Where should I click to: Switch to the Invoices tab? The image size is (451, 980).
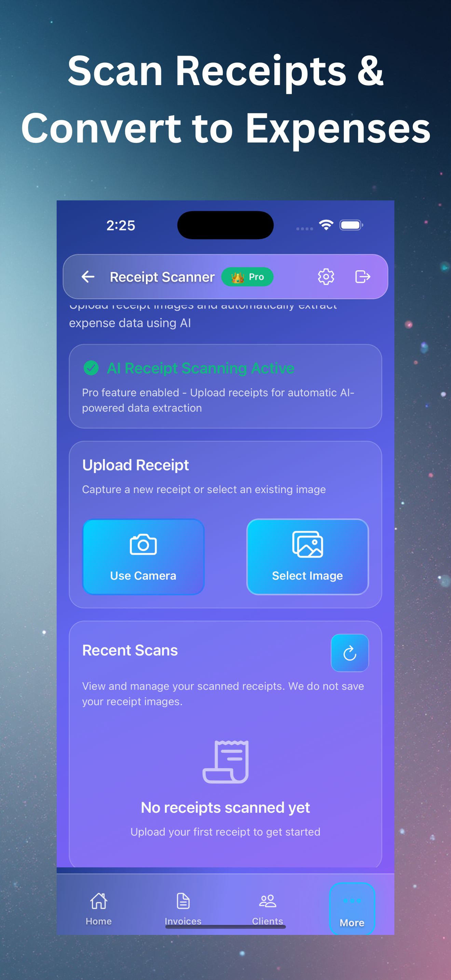click(x=183, y=909)
